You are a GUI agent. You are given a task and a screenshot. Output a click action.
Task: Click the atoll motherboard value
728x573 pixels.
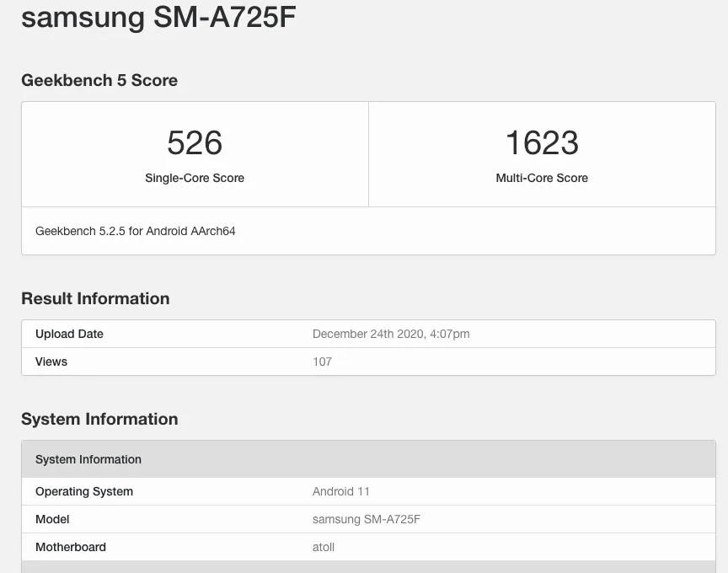click(x=324, y=547)
